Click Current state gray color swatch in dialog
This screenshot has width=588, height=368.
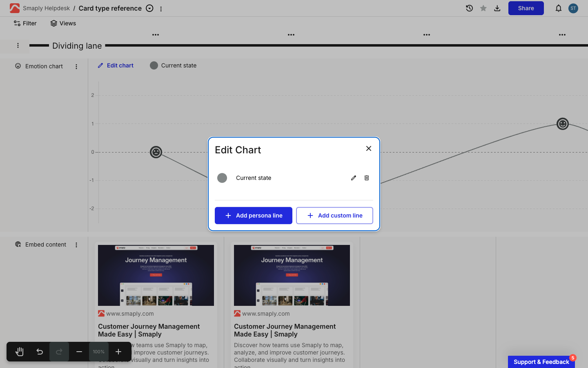tap(222, 178)
